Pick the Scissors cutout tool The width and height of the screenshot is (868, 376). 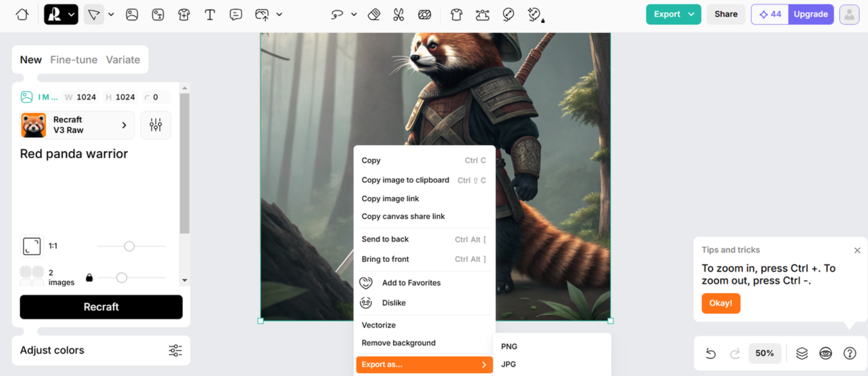pyautogui.click(x=399, y=14)
